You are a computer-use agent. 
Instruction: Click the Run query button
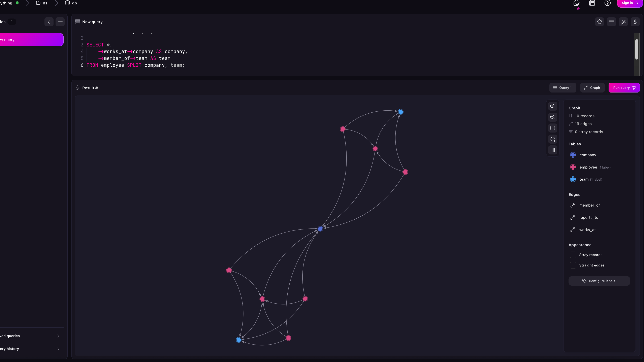pyautogui.click(x=621, y=88)
